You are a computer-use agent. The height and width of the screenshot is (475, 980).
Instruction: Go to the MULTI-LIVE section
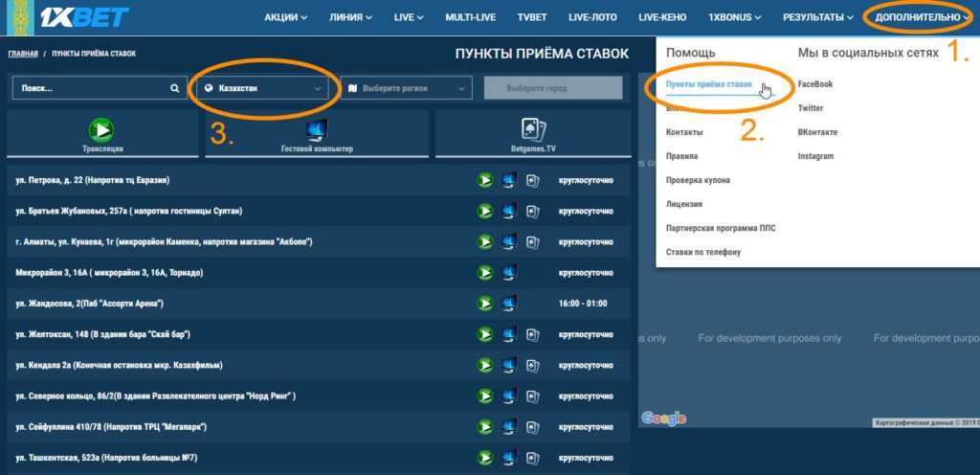471,17
